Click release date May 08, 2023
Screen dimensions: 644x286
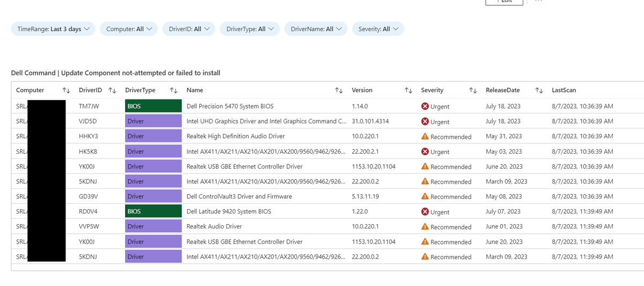click(504, 197)
